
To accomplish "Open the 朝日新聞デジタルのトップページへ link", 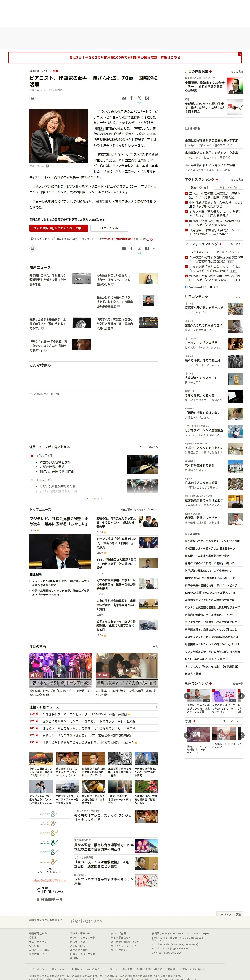I will pyautogui.click(x=139, y=509).
